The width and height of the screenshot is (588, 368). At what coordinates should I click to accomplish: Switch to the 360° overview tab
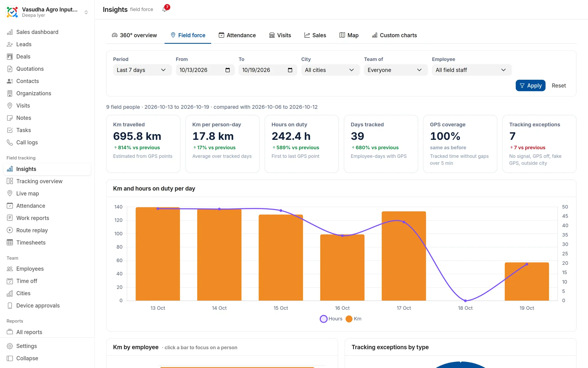134,35
